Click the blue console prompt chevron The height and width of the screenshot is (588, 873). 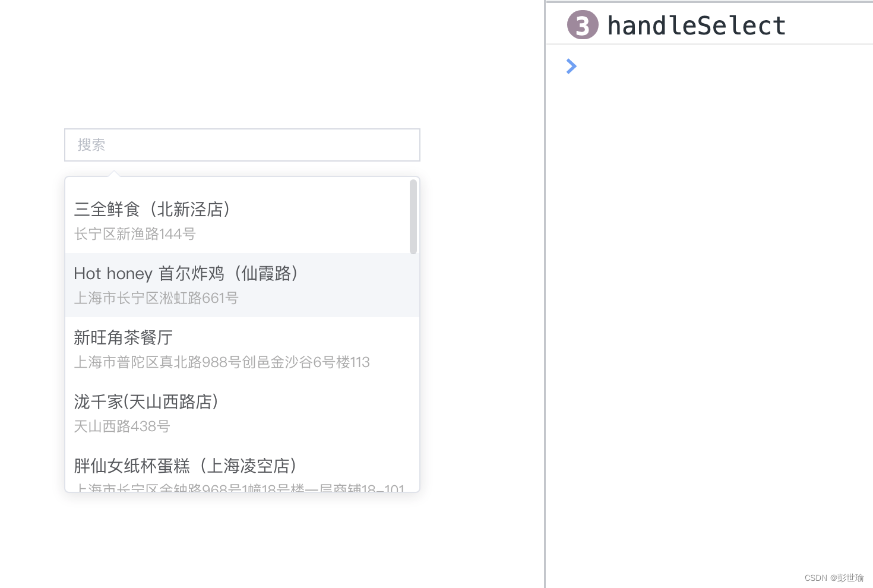pos(571,66)
